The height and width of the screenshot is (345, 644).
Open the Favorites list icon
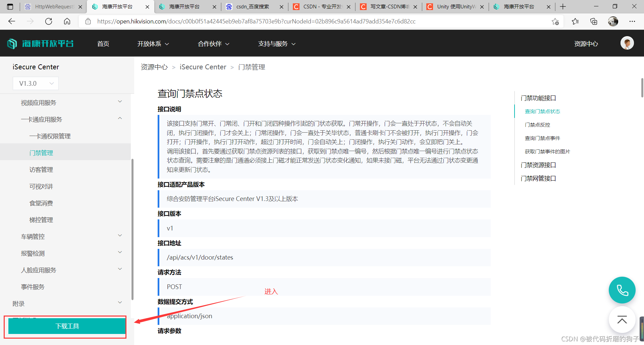point(575,21)
